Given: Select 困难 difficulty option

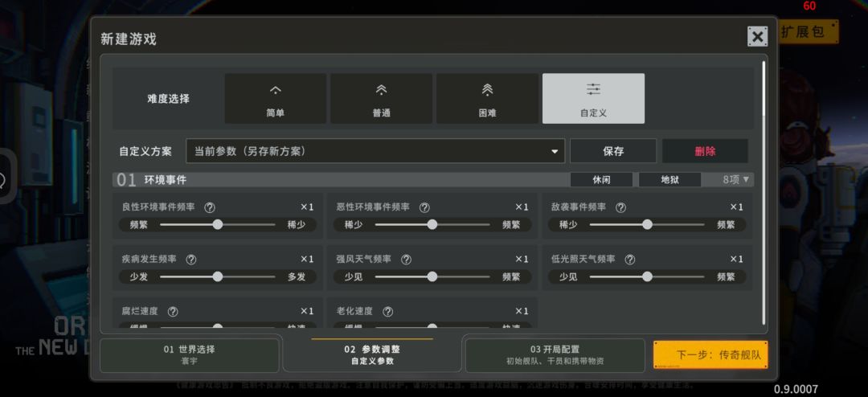Looking at the screenshot, I should click(488, 99).
